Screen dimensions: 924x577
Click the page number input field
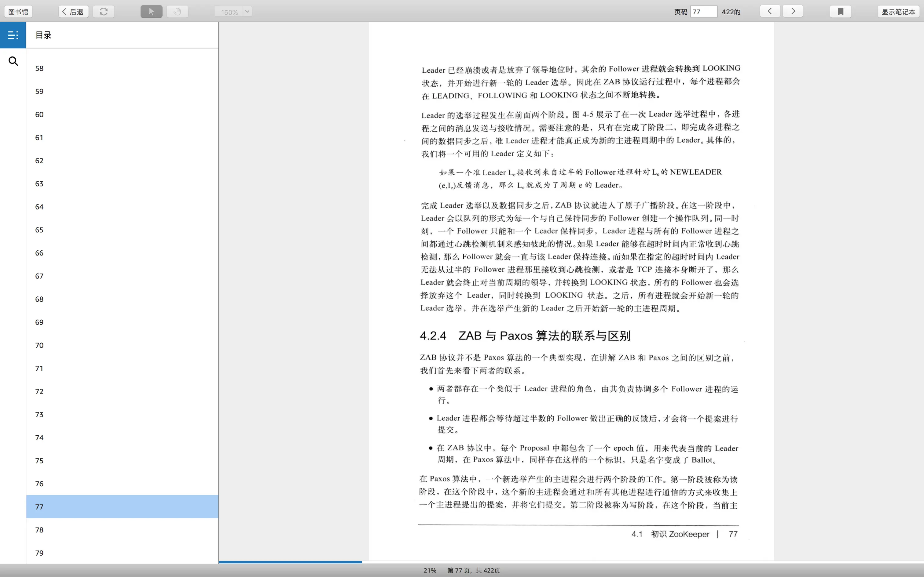tap(703, 12)
